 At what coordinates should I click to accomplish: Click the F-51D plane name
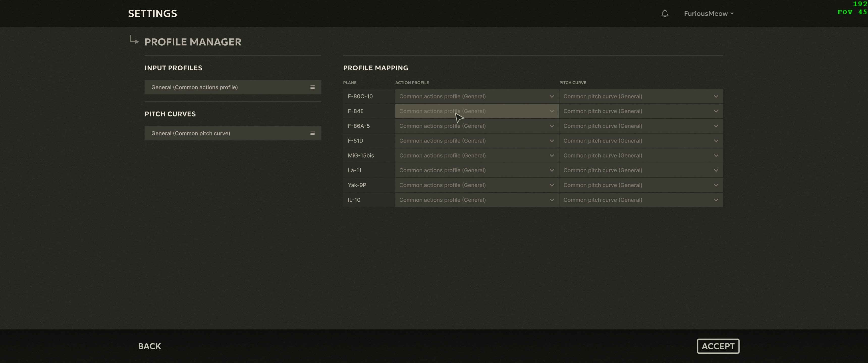point(356,141)
